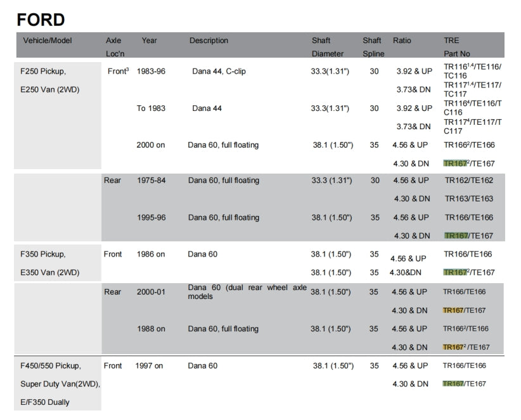Click part number TR162/TE162
This screenshot has height=420, width=521.
coord(468,181)
